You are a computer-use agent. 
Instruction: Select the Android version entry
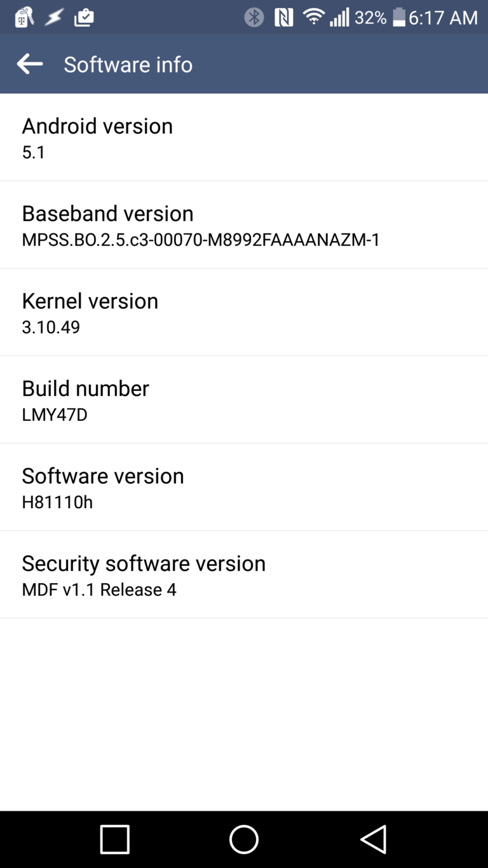(x=244, y=137)
